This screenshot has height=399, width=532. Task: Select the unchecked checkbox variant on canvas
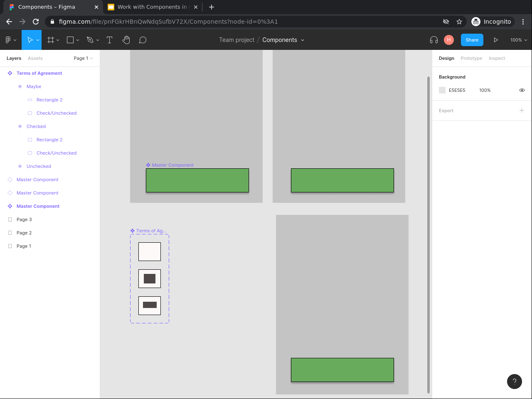click(150, 251)
